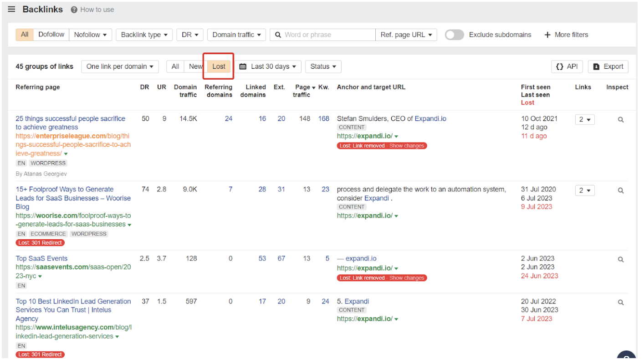Open More filters

566,35
